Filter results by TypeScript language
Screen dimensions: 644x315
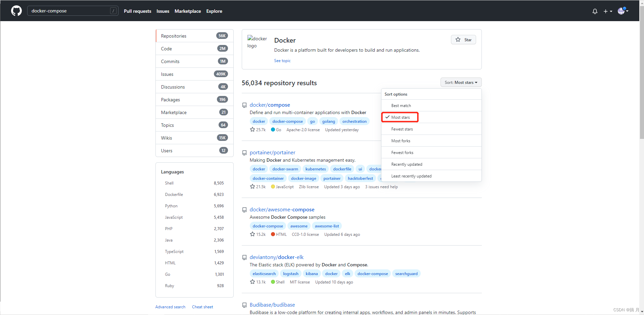coord(194,252)
